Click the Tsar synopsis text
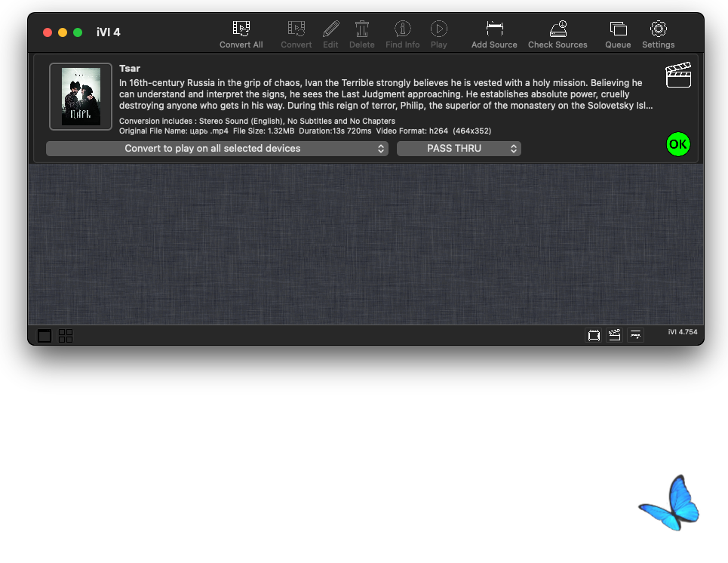 [386, 94]
